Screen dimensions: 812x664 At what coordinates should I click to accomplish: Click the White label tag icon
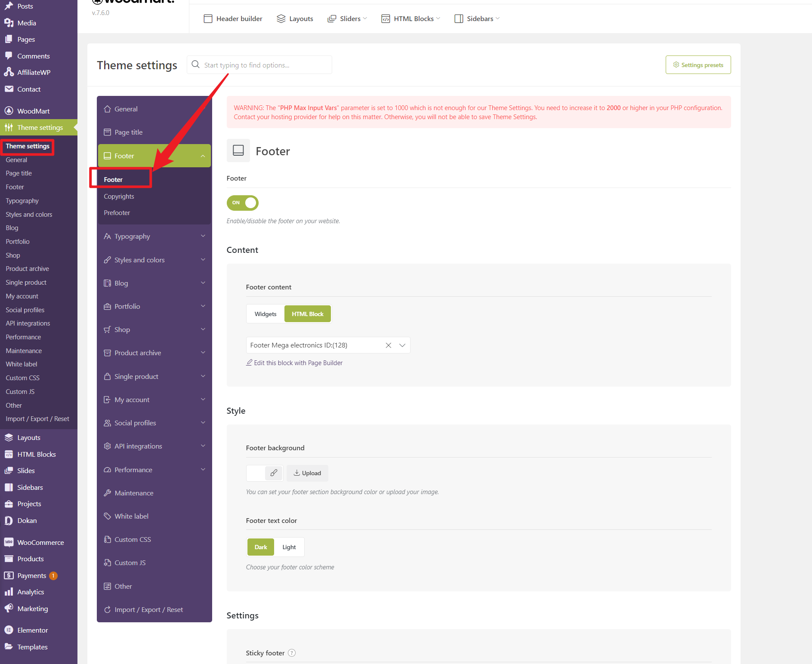point(108,516)
